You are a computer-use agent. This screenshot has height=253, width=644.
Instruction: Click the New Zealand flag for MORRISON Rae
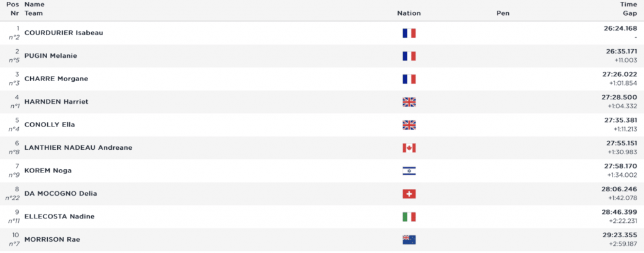click(x=409, y=239)
